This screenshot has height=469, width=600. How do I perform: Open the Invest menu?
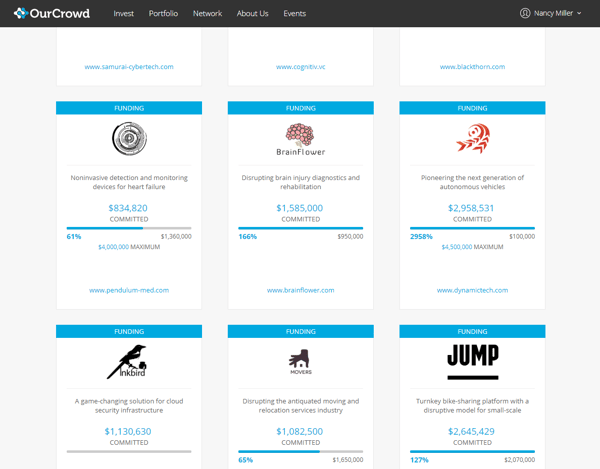tap(124, 13)
